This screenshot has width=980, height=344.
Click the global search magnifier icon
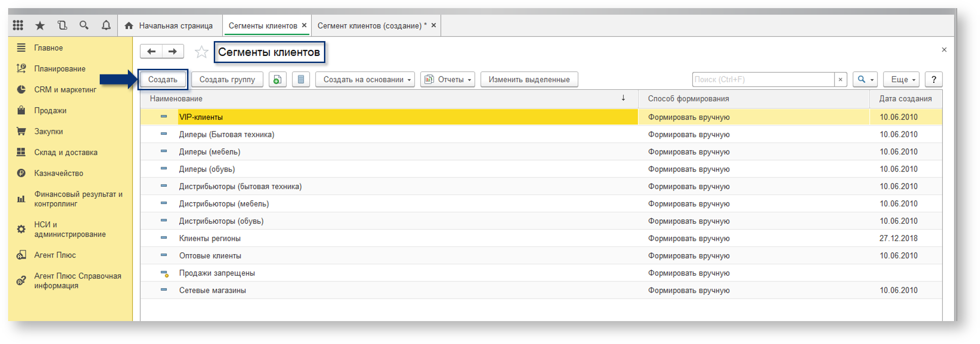tap(84, 25)
